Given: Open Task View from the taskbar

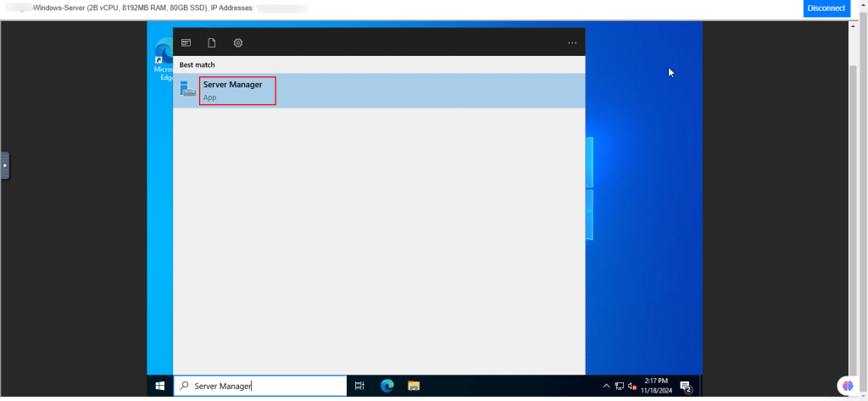Looking at the screenshot, I should click(359, 386).
